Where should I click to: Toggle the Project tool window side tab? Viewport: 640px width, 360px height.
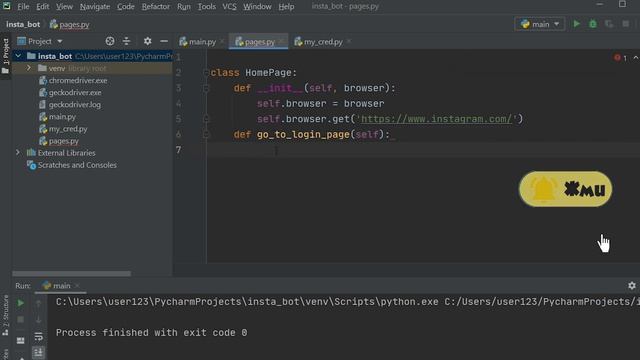[6, 56]
